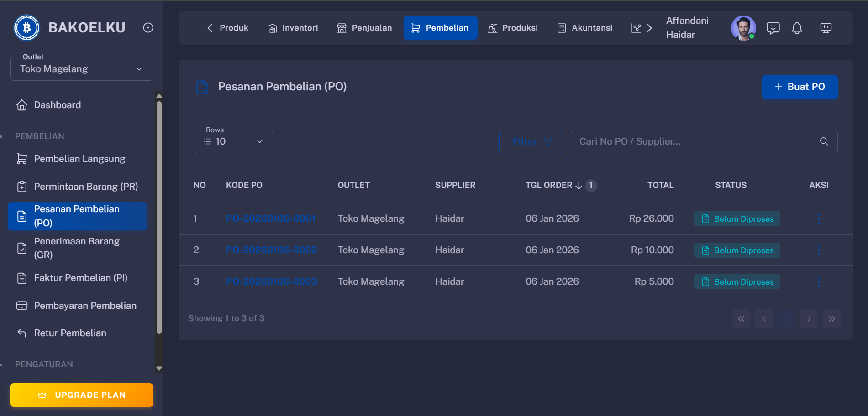Open the Rows per page dropdown
868x416 pixels.
233,141
